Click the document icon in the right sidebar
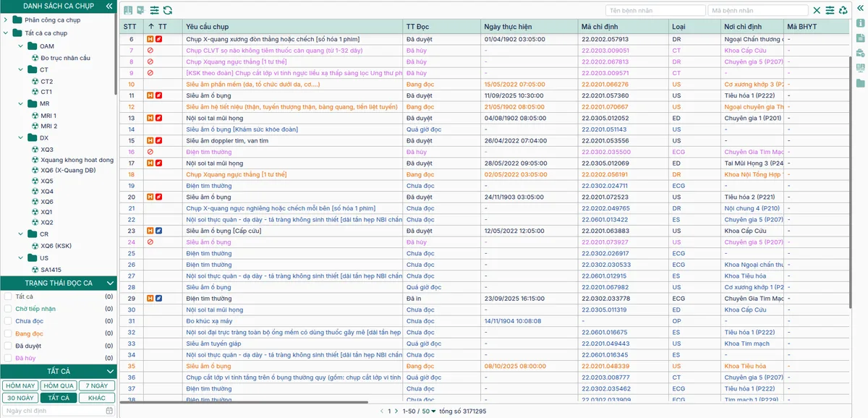Screen dimensions: 868x418 [x=860, y=38]
